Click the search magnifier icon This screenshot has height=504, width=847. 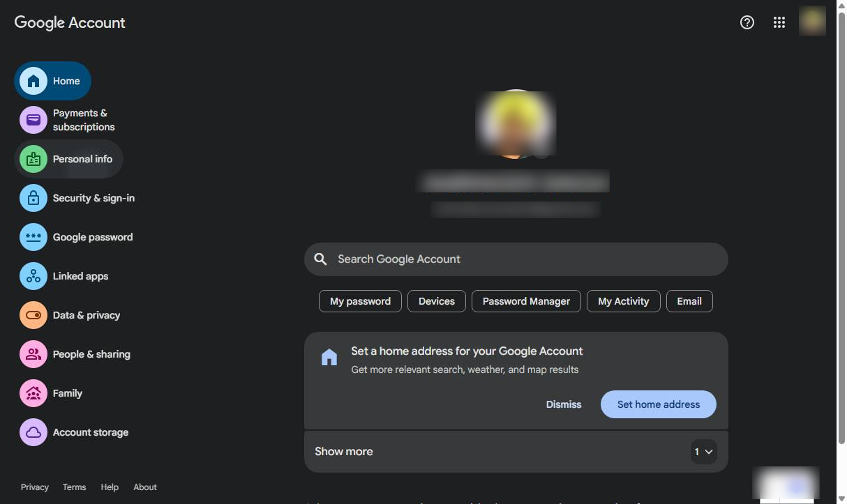pos(320,259)
